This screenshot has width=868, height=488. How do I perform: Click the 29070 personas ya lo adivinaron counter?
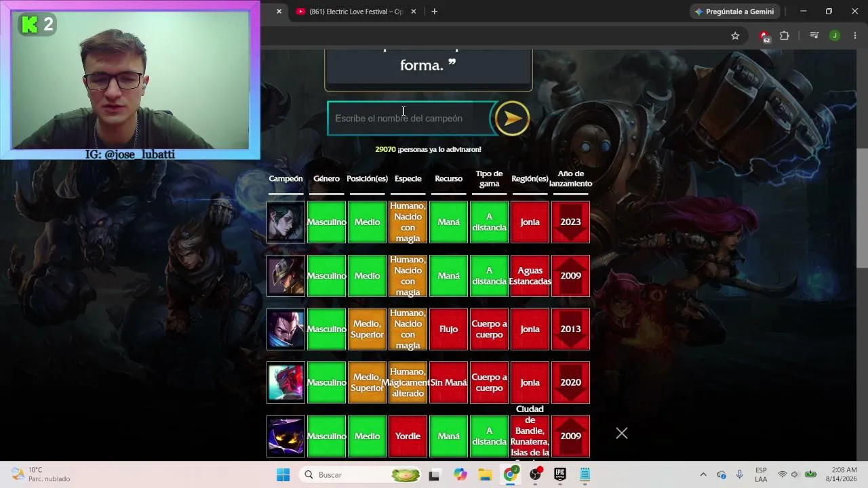(x=428, y=149)
